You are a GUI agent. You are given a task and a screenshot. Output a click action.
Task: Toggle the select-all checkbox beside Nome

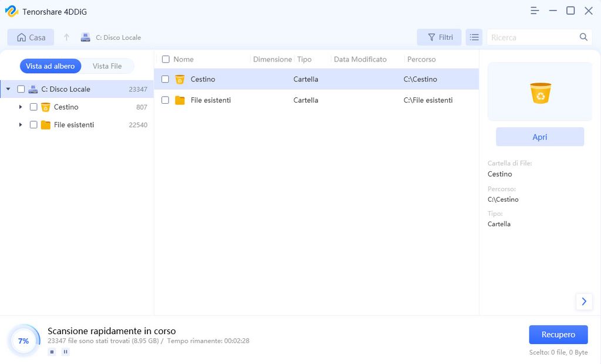(x=166, y=59)
